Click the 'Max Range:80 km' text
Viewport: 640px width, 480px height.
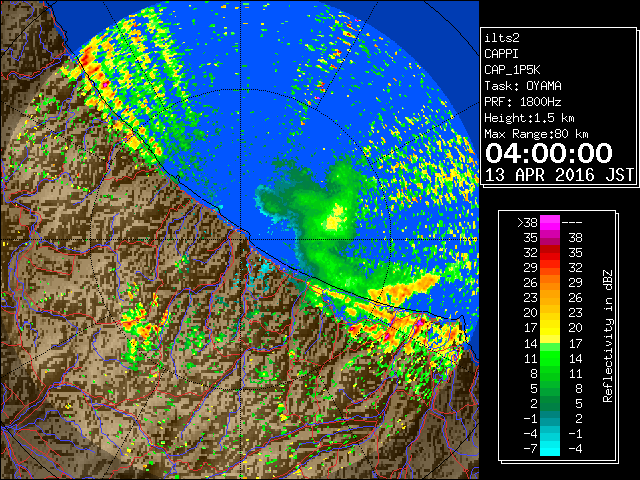coord(536,134)
